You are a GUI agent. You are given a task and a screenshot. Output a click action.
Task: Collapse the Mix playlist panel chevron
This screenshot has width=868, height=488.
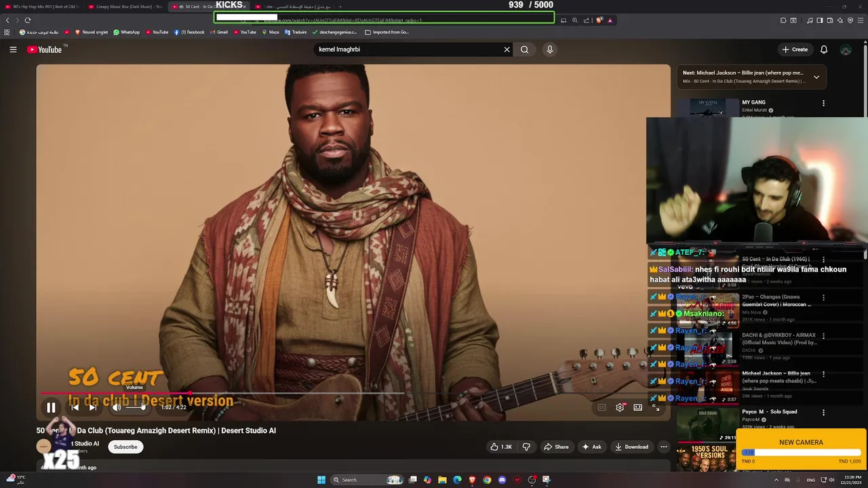816,77
